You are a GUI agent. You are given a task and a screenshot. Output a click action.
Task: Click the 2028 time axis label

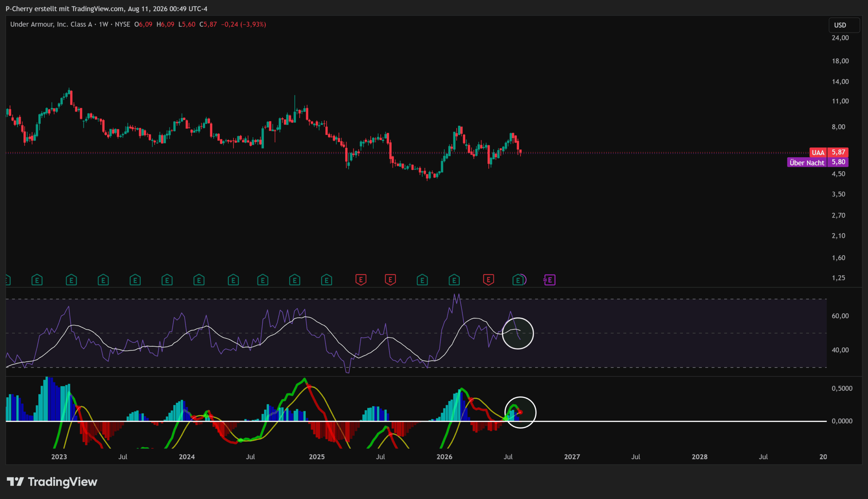point(699,457)
